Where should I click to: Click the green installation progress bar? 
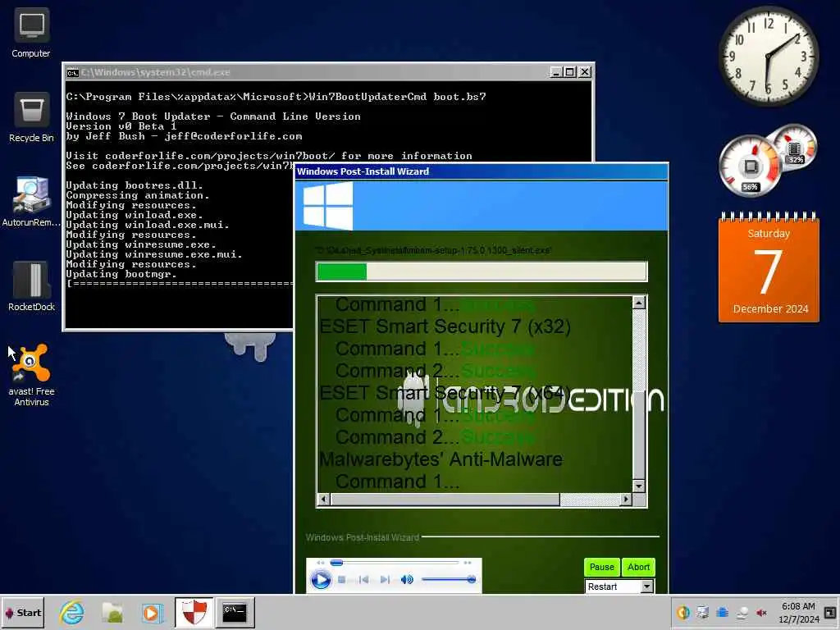point(481,272)
